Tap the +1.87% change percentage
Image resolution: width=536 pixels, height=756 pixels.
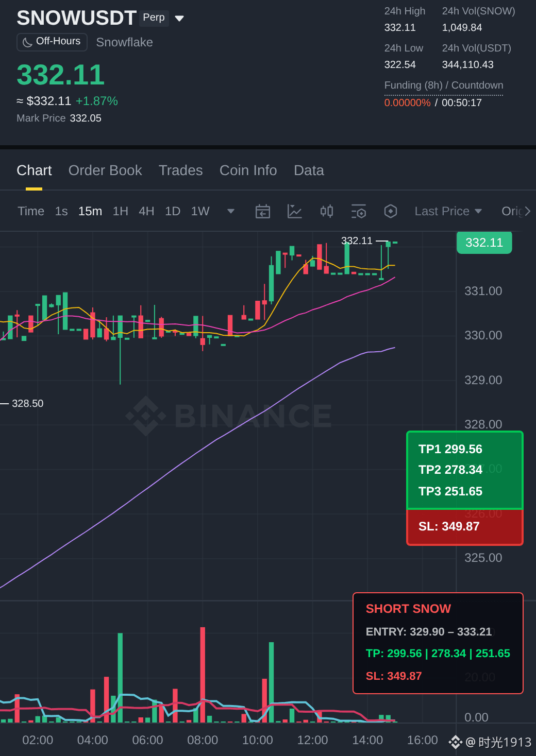point(97,101)
